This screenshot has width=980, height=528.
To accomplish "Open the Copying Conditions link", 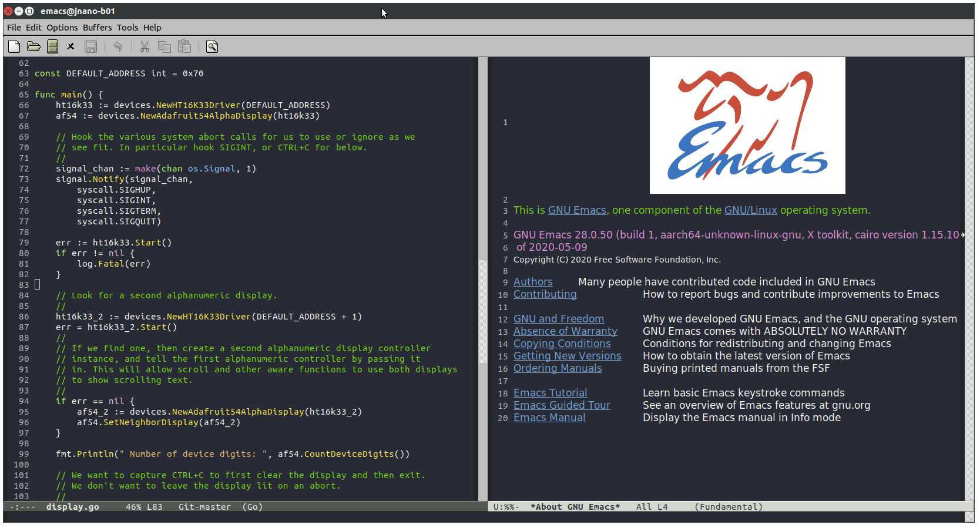I will pos(562,344).
